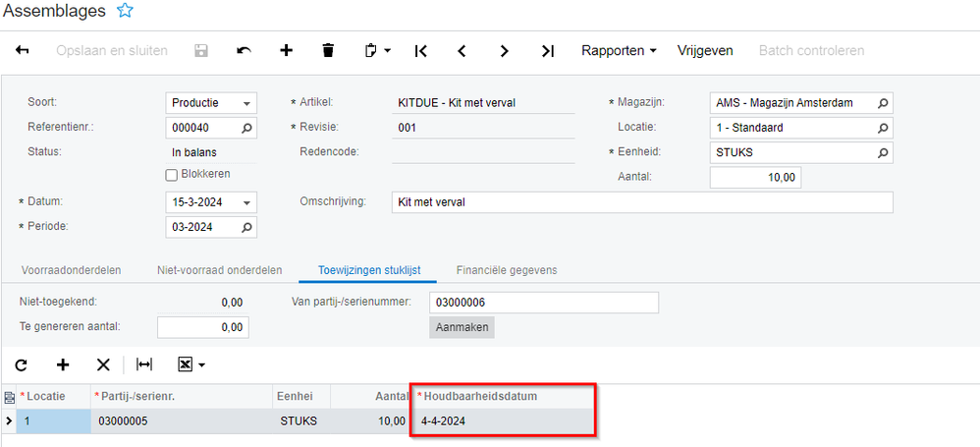
Task: Add new record with plus icon
Action: pos(286,50)
